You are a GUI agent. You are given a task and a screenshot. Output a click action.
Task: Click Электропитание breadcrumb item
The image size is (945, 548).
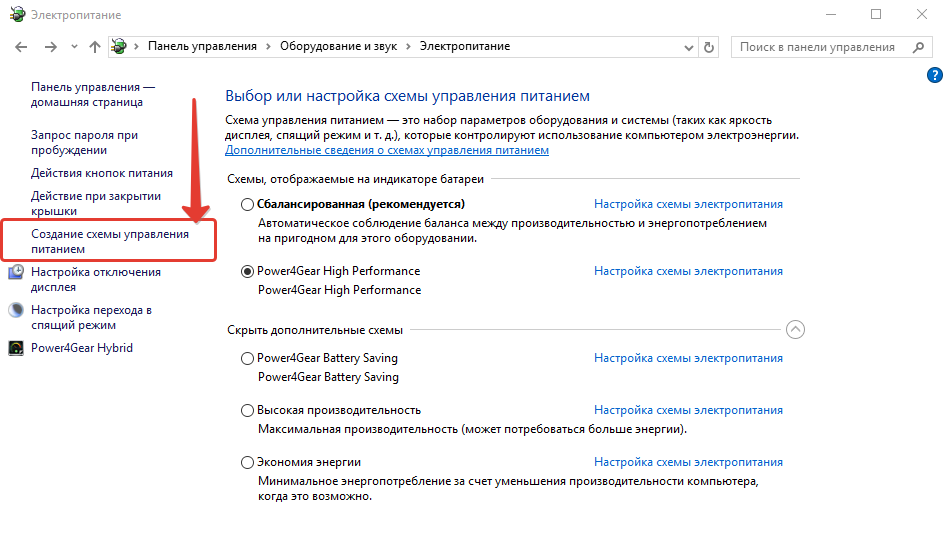[x=465, y=46]
